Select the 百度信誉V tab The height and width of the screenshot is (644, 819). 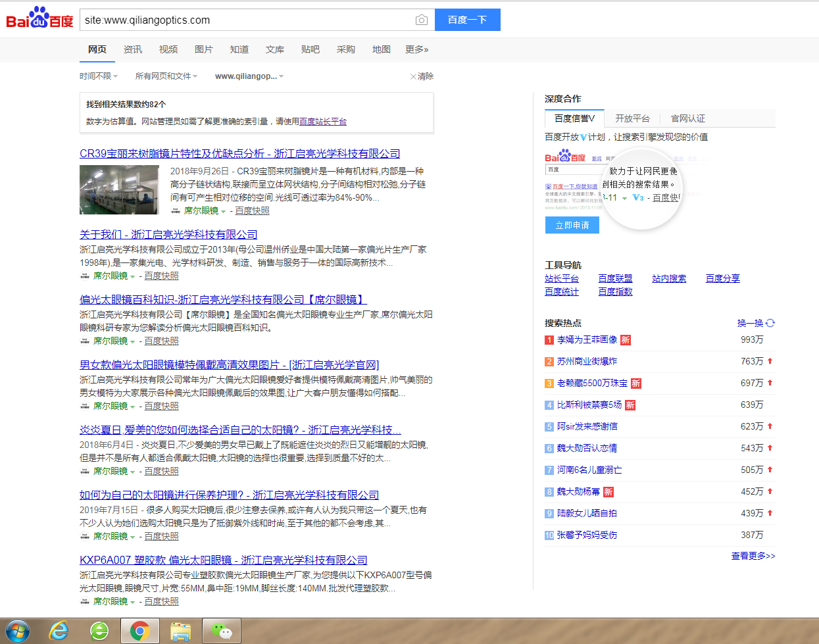coord(574,118)
